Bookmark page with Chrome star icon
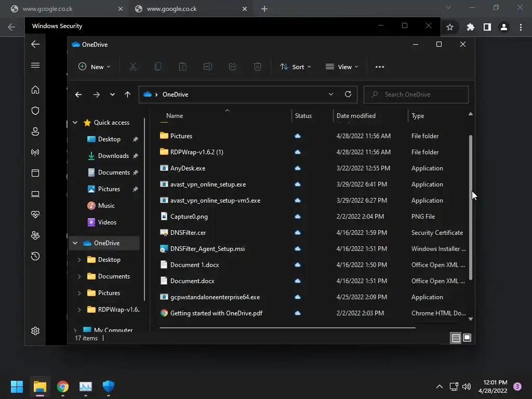Image resolution: width=532 pixels, height=399 pixels. (x=450, y=27)
